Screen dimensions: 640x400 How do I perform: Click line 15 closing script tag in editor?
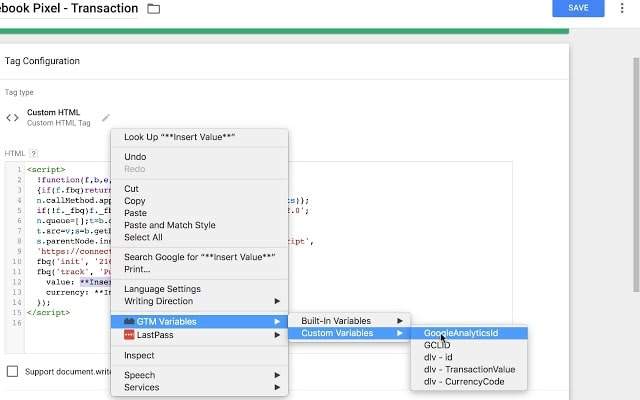[48, 313]
